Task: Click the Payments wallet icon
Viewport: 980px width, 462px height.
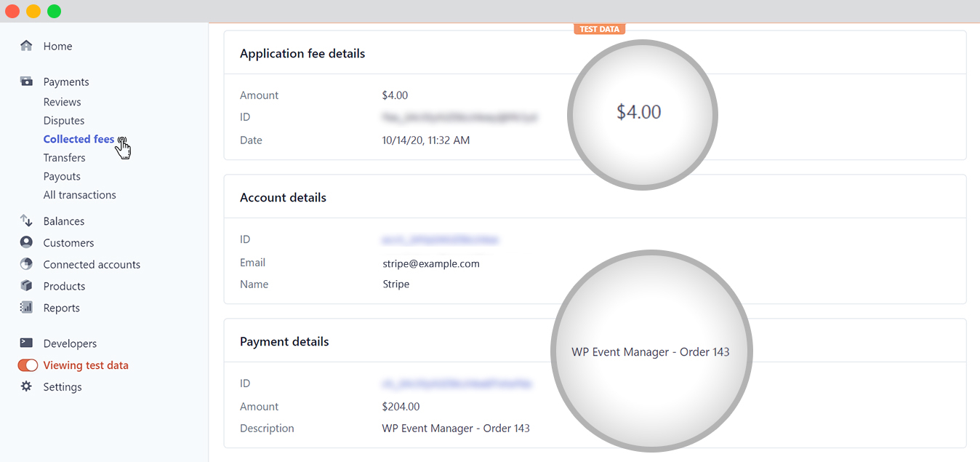Action: click(x=26, y=81)
